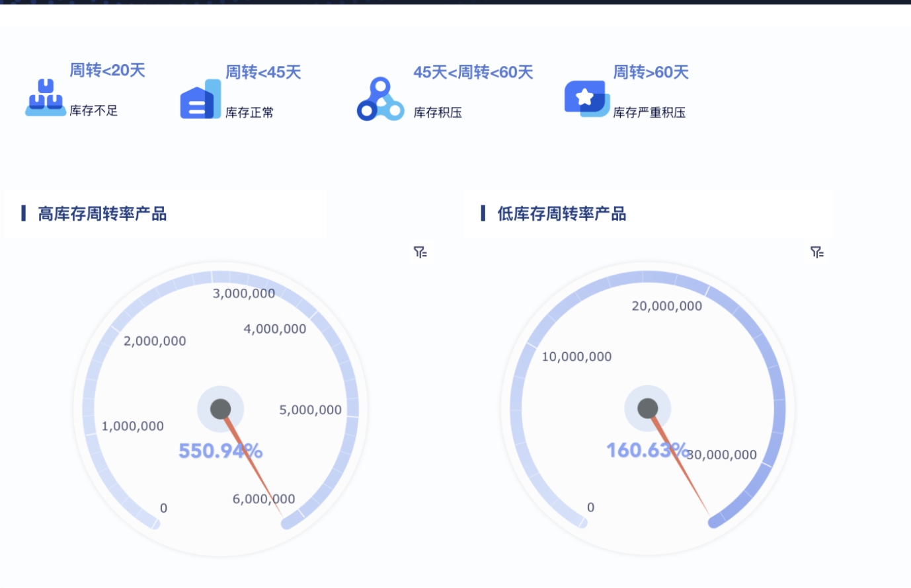
Task: Click the blue vertical bar beside 低库存周转率产品
Action: (x=483, y=213)
